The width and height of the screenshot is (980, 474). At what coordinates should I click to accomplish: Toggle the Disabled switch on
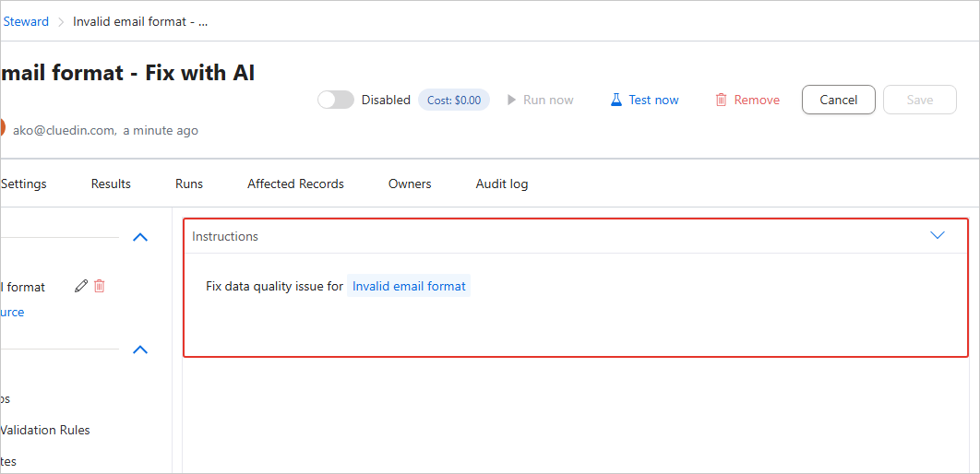click(336, 100)
